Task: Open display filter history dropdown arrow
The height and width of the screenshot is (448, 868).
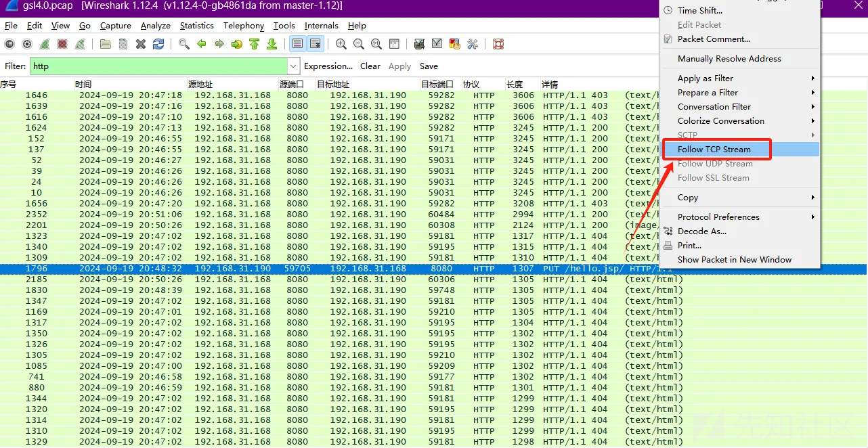Action: coord(293,66)
